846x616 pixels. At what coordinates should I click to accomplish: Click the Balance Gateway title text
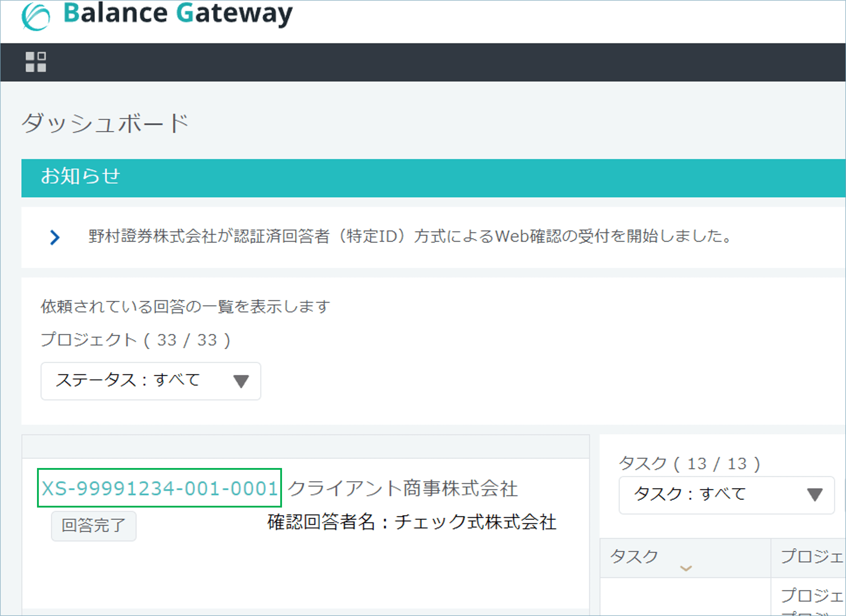point(178,14)
